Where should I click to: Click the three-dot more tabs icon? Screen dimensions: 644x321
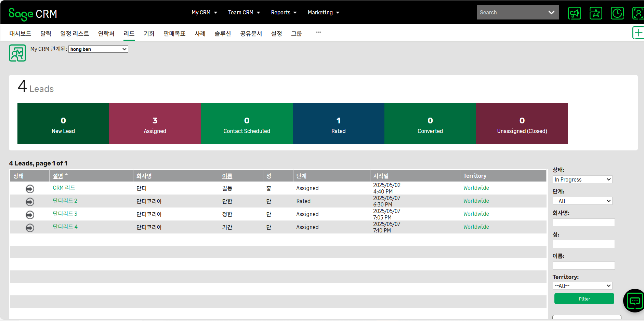pos(318,32)
